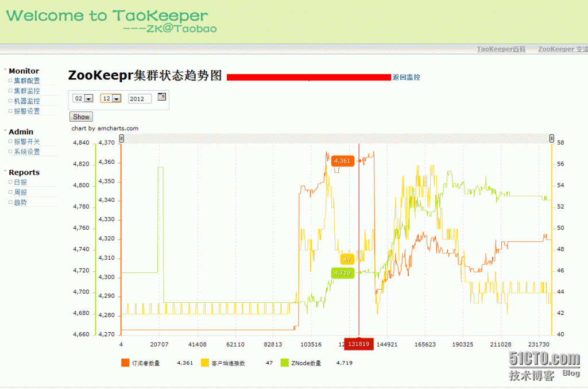Open 集群监控 in Monitor menu
The width and height of the screenshot is (588, 389).
coord(26,91)
